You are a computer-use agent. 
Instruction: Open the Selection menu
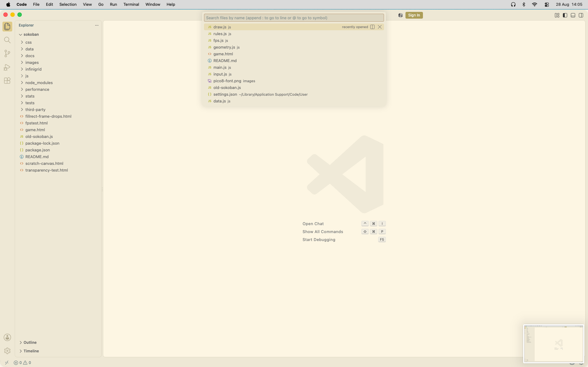point(68,4)
